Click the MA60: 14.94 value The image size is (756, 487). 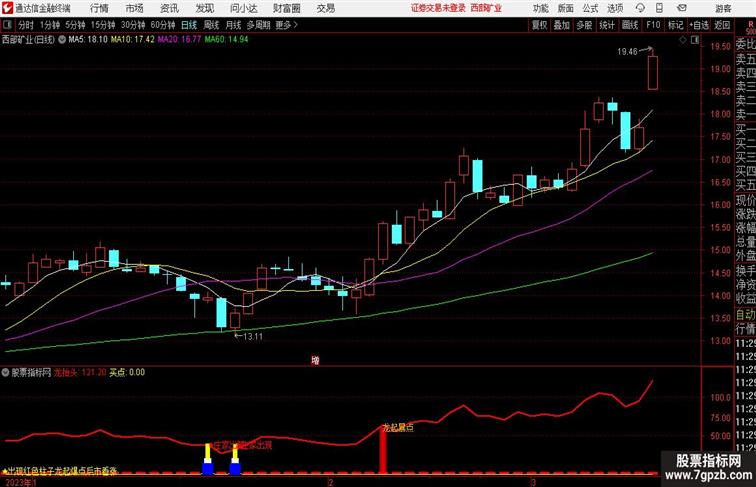226,40
